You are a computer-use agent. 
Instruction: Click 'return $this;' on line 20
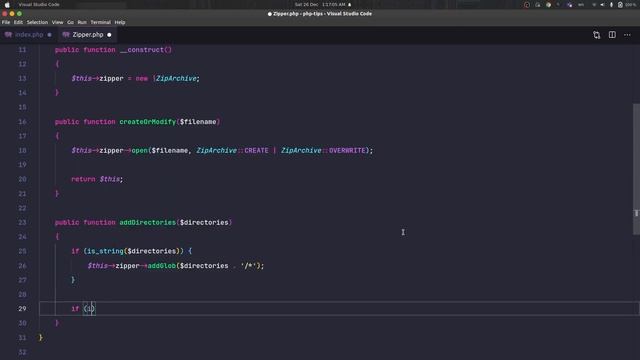97,179
